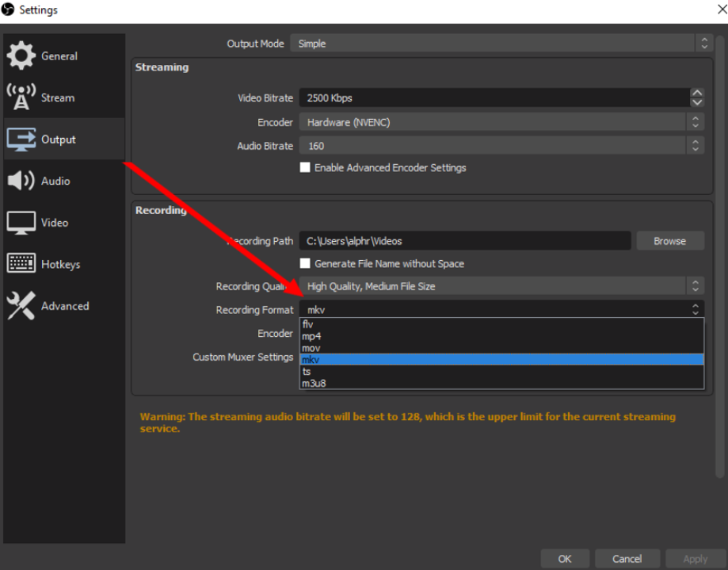728x570 pixels.
Task: Click the Recording Path text field
Action: pyautogui.click(x=465, y=241)
